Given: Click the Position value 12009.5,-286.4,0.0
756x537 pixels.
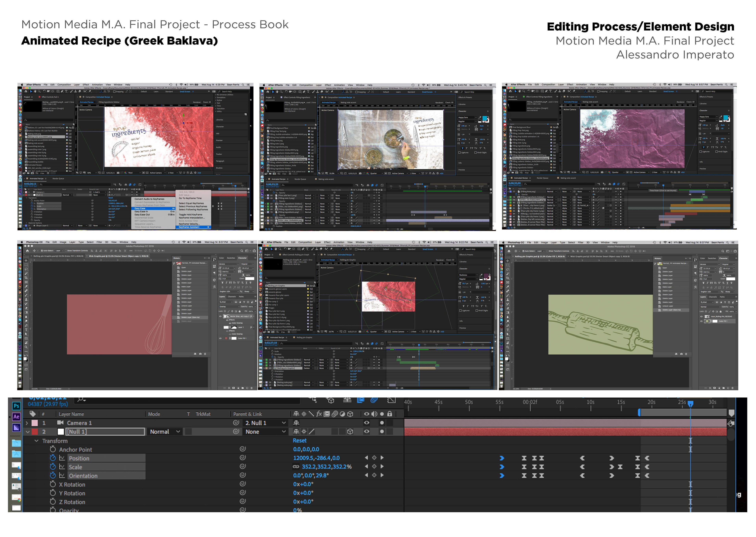Looking at the screenshot, I should point(316,458).
